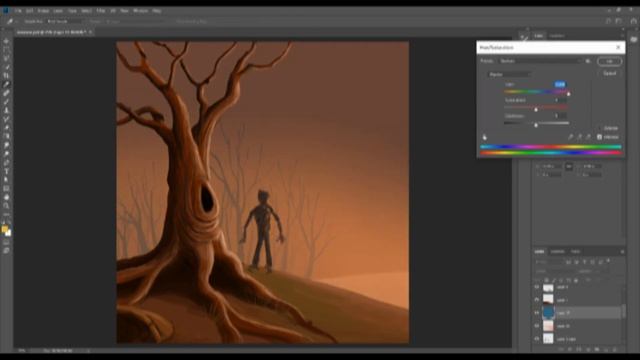Click the new adjustment layer icon
Image resolution: width=640 pixels, height=360 pixels.
588,349
